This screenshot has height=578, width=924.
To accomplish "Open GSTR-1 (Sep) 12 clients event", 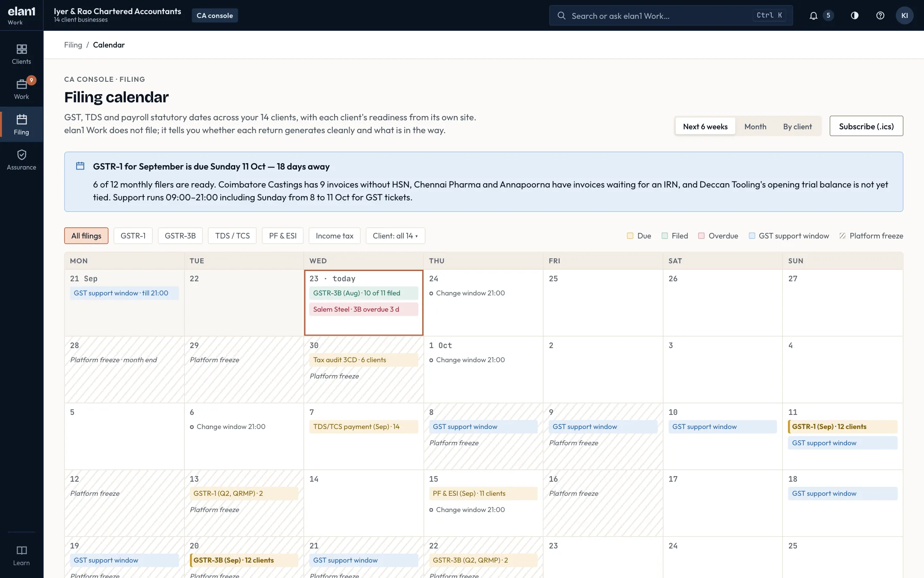I will click(842, 426).
